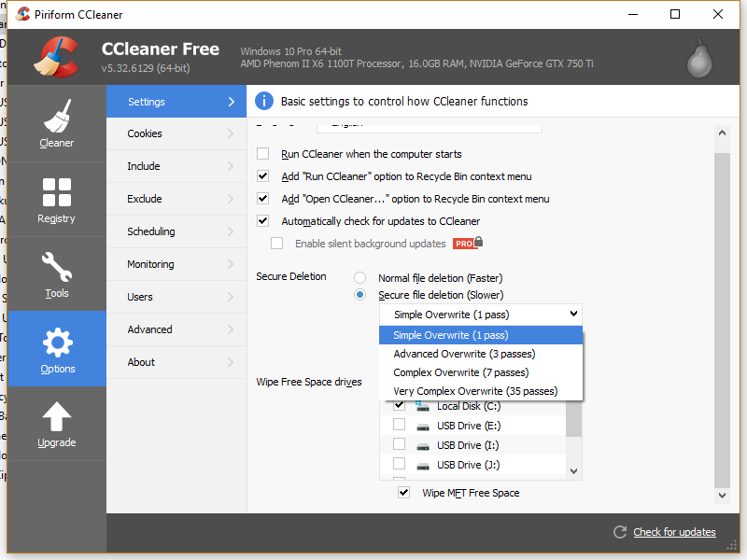
Task: Choose Simple Overwrite (1 pass) option
Action: click(x=481, y=335)
